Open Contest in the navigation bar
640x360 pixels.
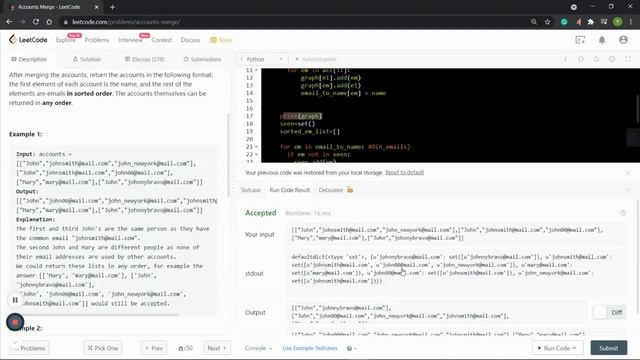(162, 40)
